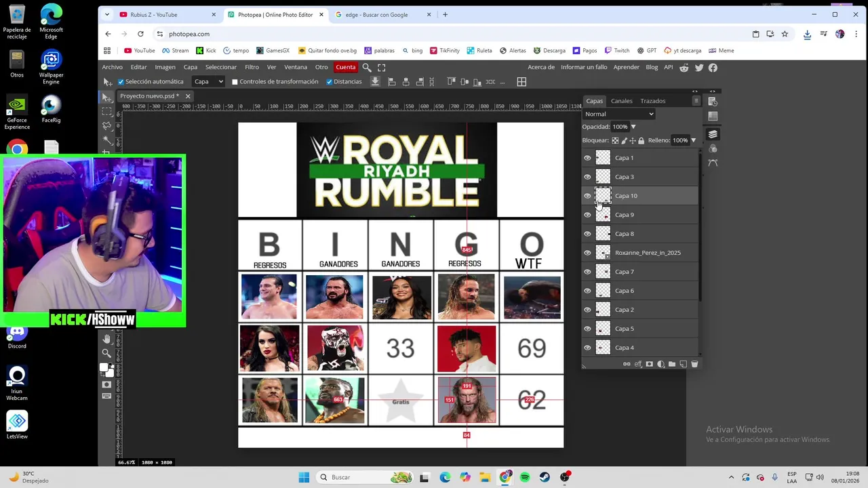Open the Archivo menu
868x488 pixels.
tap(113, 67)
